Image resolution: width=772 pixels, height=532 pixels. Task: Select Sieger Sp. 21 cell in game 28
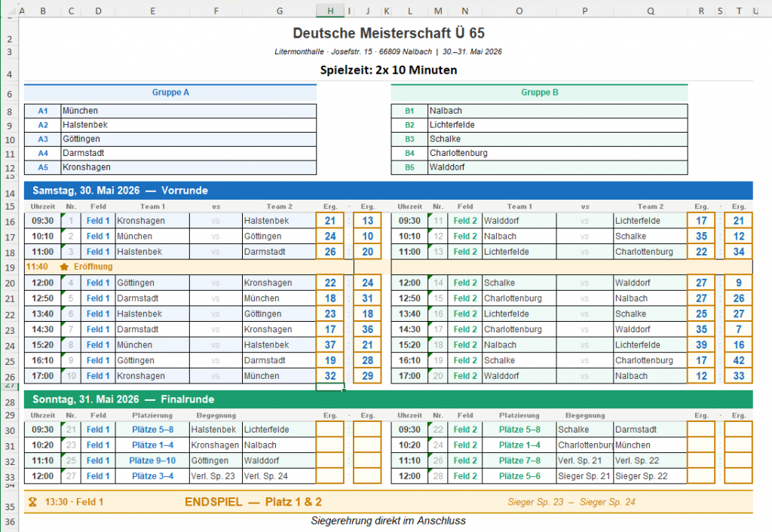click(584, 476)
